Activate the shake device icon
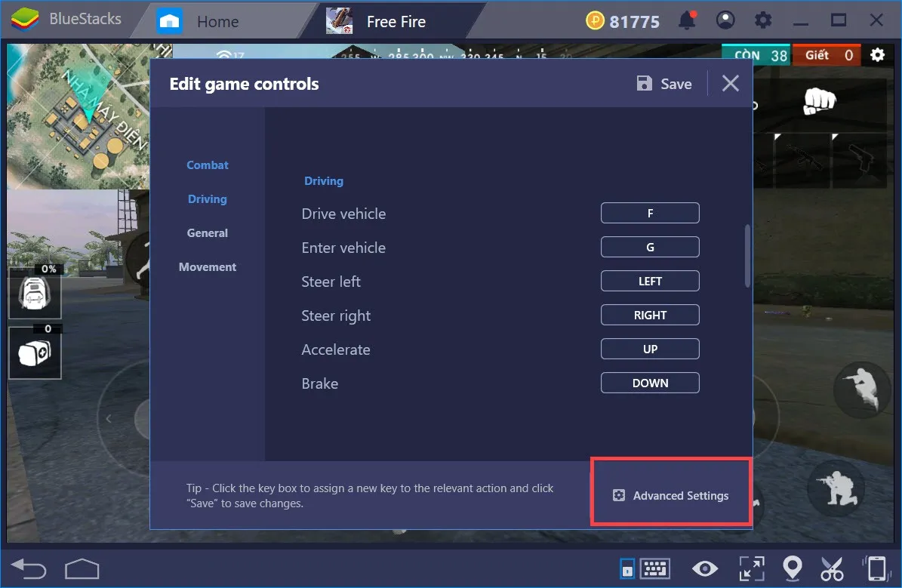902x588 pixels. pyautogui.click(x=876, y=568)
